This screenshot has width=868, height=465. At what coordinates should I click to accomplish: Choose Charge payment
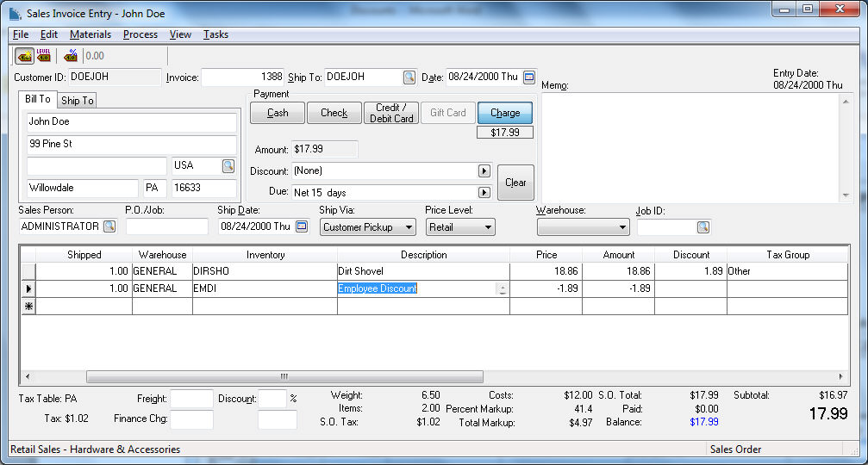(505, 113)
